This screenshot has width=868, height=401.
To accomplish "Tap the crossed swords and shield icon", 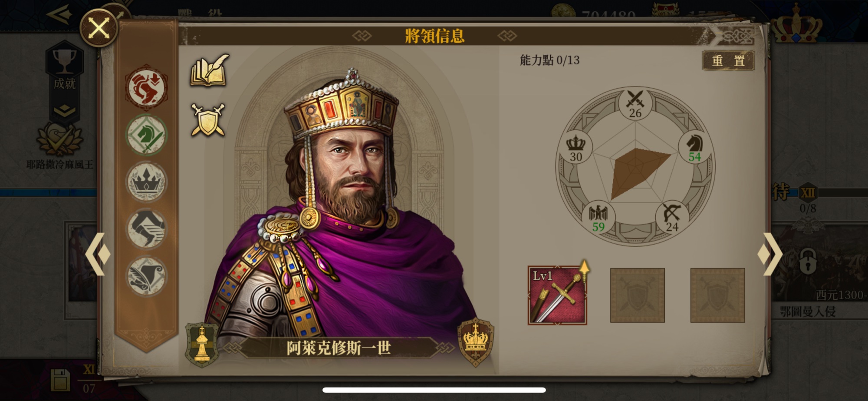I will 208,120.
